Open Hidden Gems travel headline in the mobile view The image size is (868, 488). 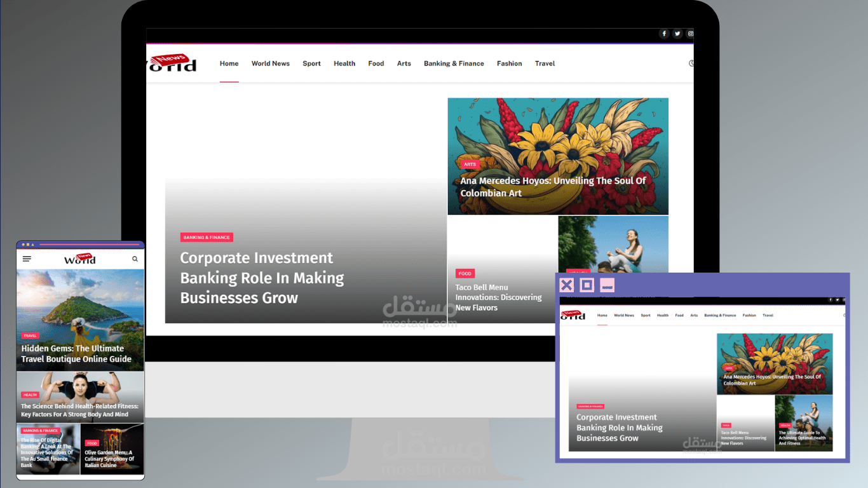click(x=76, y=353)
